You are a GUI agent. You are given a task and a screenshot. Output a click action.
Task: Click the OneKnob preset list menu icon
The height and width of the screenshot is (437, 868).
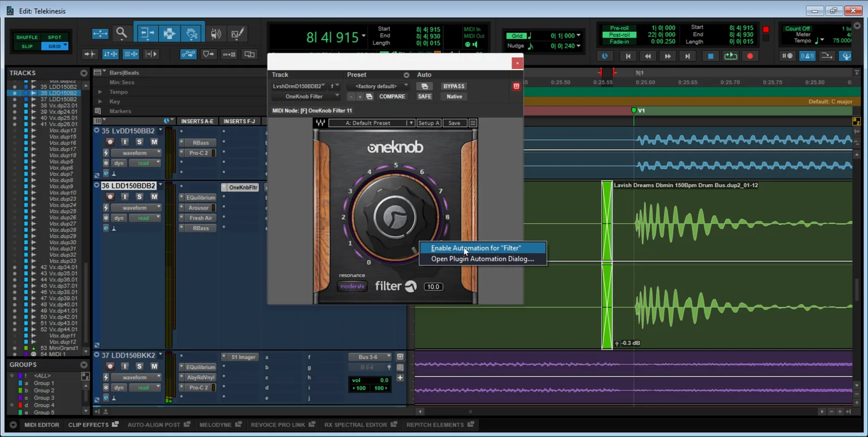pyautogui.click(x=473, y=123)
